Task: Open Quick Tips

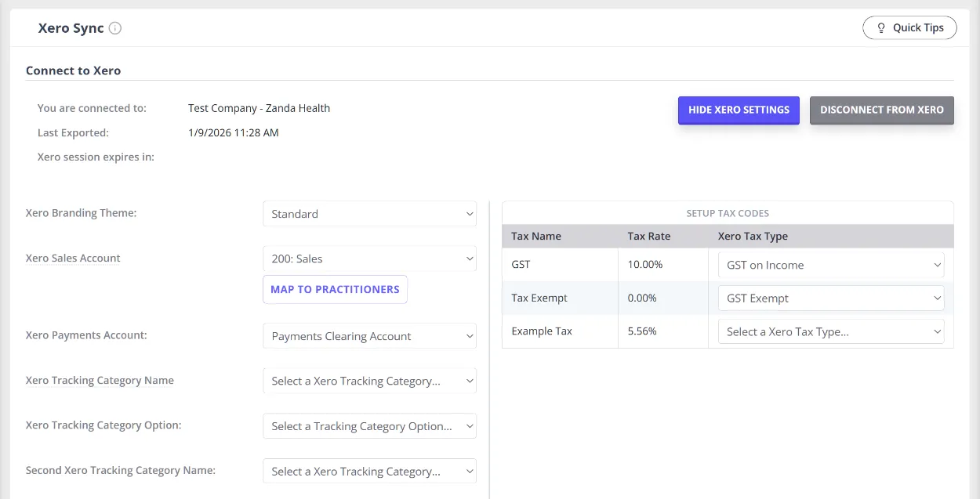Action: pos(909,27)
